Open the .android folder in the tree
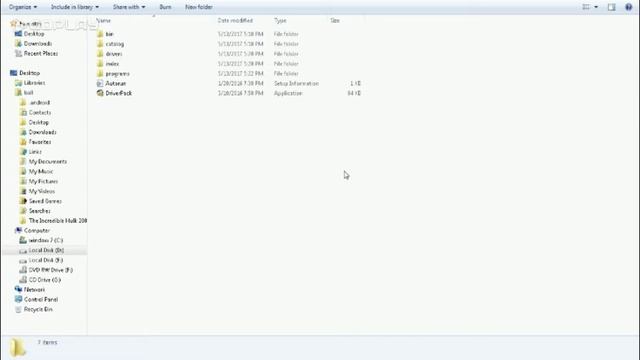The width and height of the screenshot is (640, 360). point(40,102)
